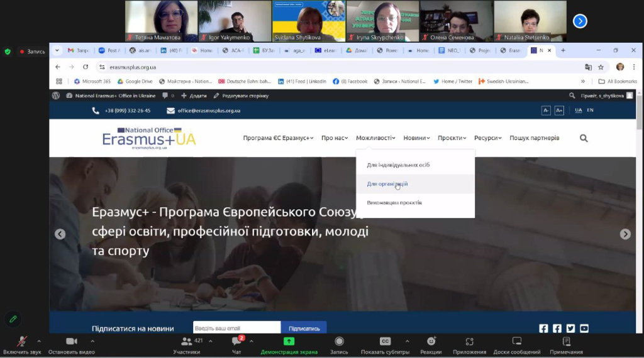Expand the arrow next to Chat
The width and height of the screenshot is (644, 358).
[x=252, y=341]
